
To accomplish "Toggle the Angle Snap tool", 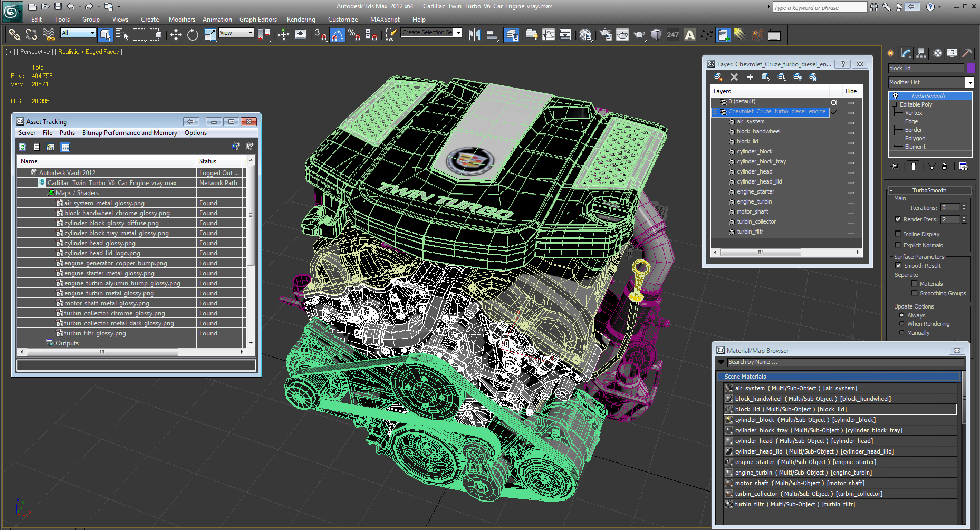I will 338,35.
